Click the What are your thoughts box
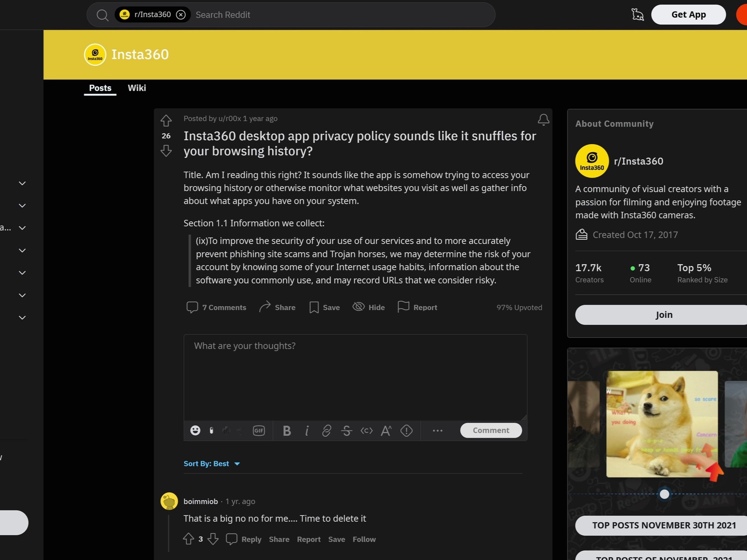 pyautogui.click(x=355, y=377)
